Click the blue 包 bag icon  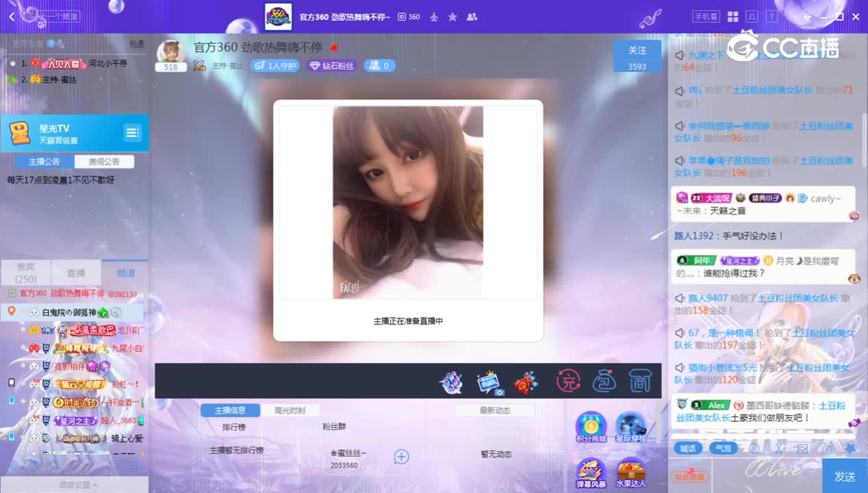[x=604, y=381]
